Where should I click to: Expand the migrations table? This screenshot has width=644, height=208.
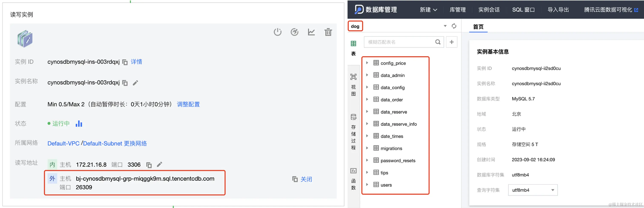[x=367, y=148]
